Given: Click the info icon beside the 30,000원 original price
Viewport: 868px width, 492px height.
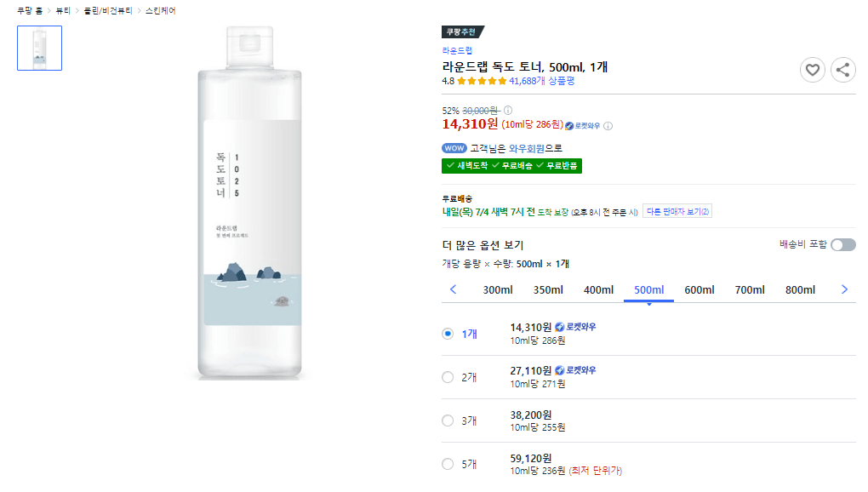Looking at the screenshot, I should [508, 110].
